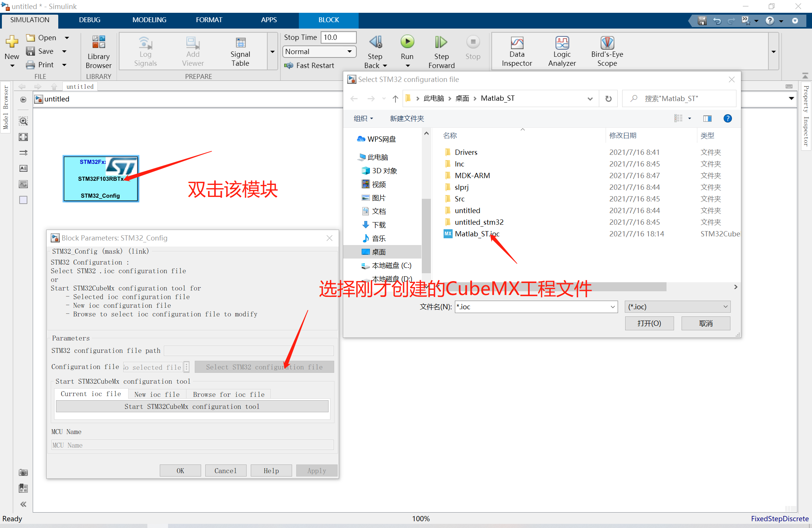Select the Browse for ioc file tab
This screenshot has width=812, height=528.
pyautogui.click(x=229, y=394)
